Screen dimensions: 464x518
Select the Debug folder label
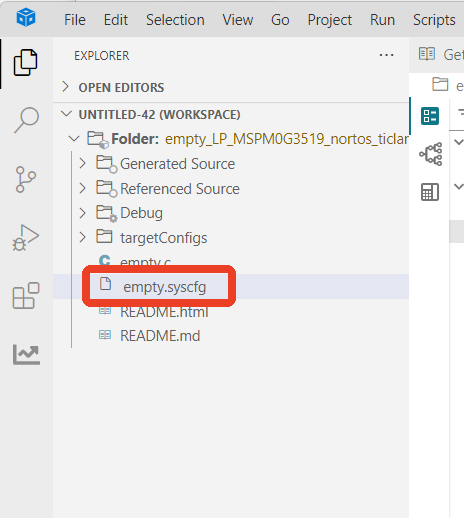tap(141, 213)
